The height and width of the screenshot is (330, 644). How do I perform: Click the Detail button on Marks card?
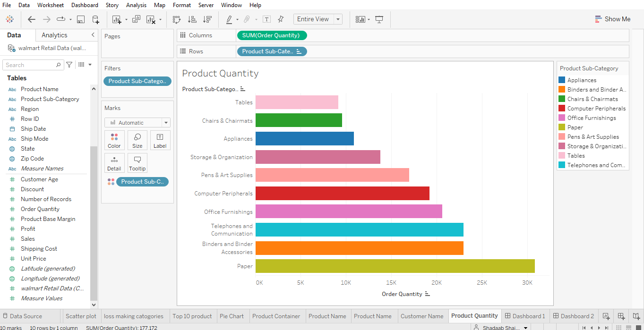click(x=114, y=163)
